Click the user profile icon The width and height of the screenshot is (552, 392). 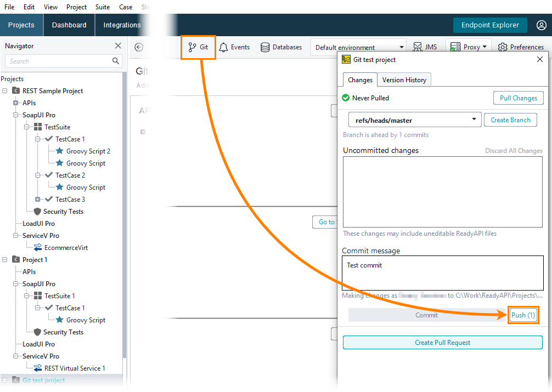tap(541, 25)
